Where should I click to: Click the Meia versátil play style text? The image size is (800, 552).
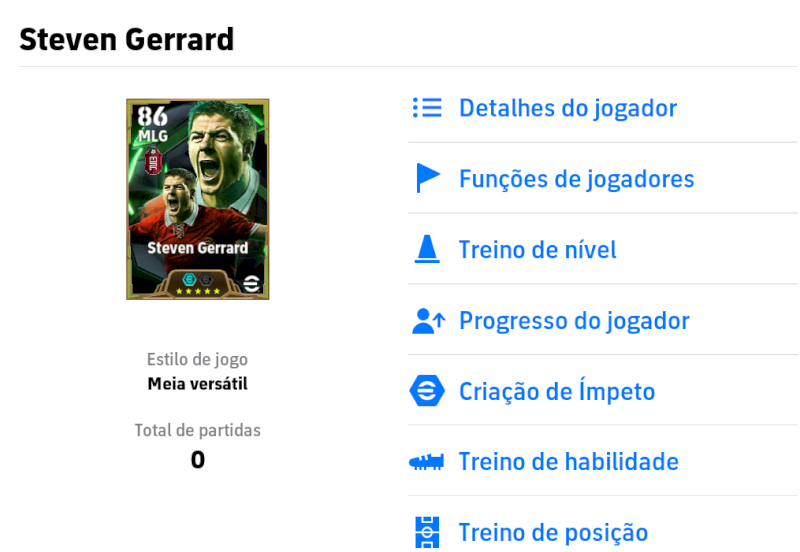point(197,384)
